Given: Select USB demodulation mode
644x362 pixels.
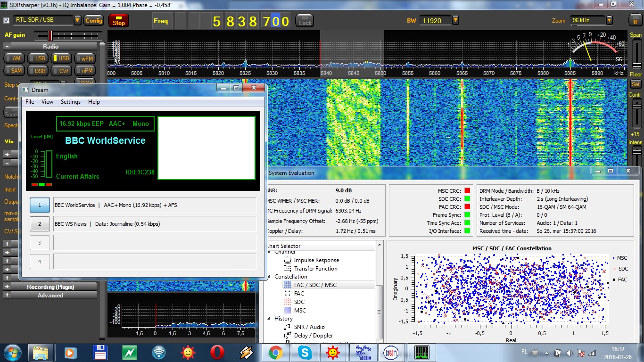Looking at the screenshot, I should 61,58.
